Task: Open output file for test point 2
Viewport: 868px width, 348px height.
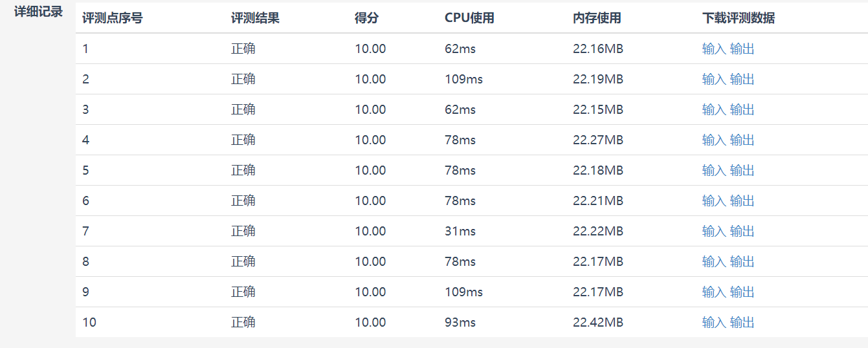Action: pos(742,80)
